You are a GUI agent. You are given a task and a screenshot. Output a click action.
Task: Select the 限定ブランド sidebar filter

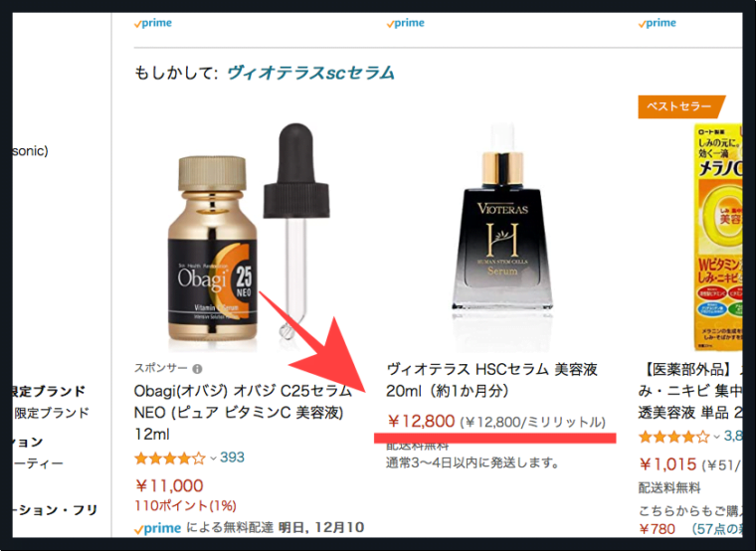coord(51,413)
